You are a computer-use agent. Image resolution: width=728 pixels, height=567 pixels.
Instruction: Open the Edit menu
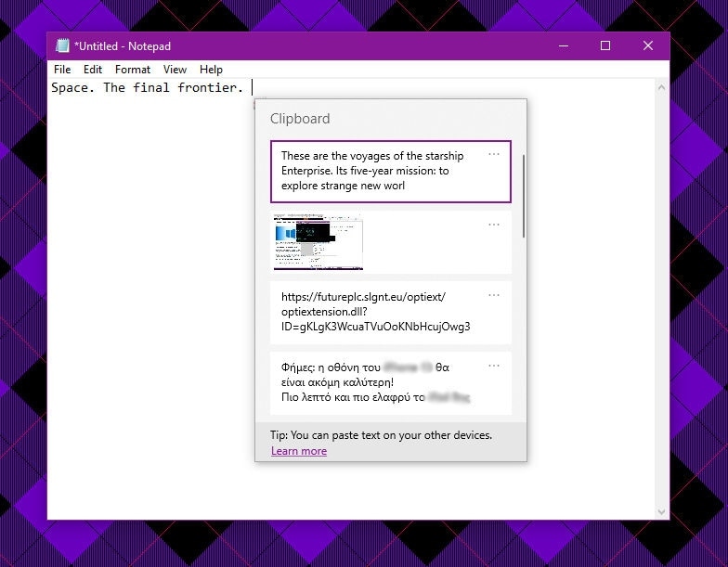(x=93, y=70)
